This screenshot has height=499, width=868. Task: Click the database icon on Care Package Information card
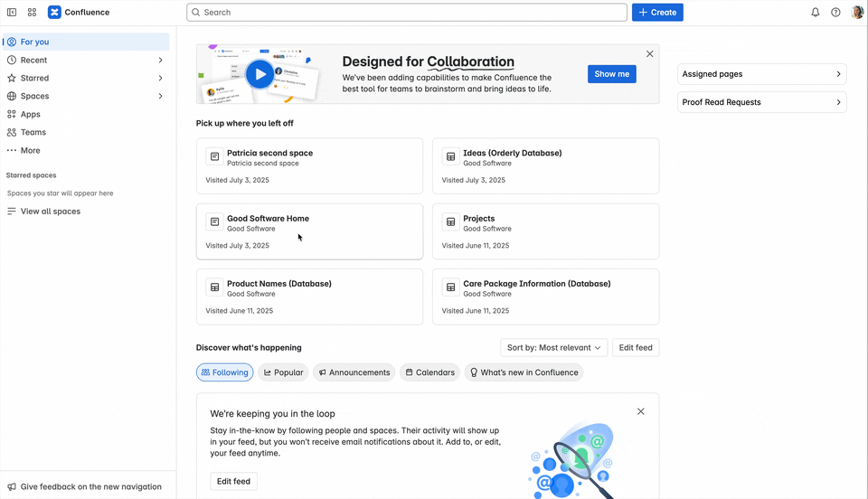click(451, 287)
